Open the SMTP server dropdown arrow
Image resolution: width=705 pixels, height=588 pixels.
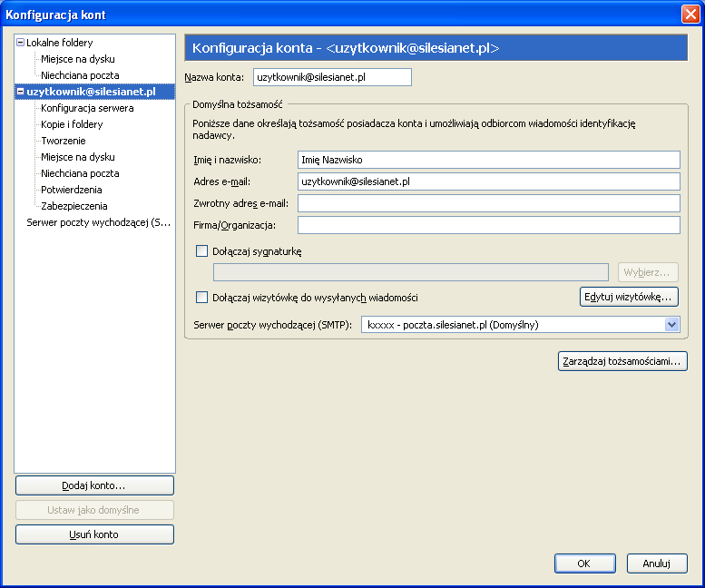671,325
